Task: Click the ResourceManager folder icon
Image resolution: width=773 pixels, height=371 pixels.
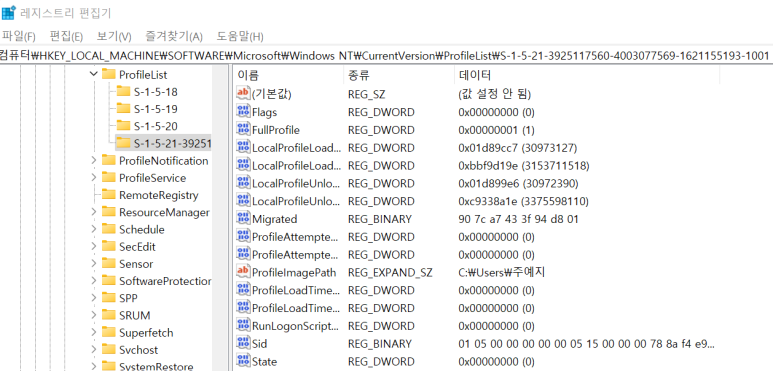Action: 108,212
